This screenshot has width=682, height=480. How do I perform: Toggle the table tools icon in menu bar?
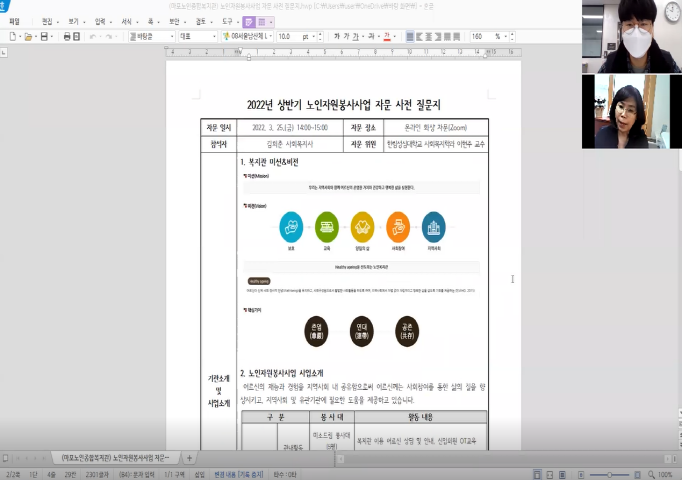point(262,22)
